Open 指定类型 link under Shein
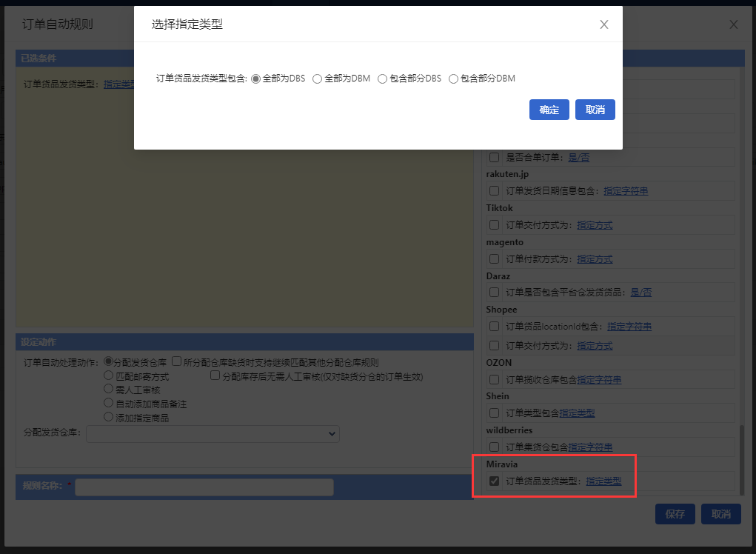 (x=577, y=413)
